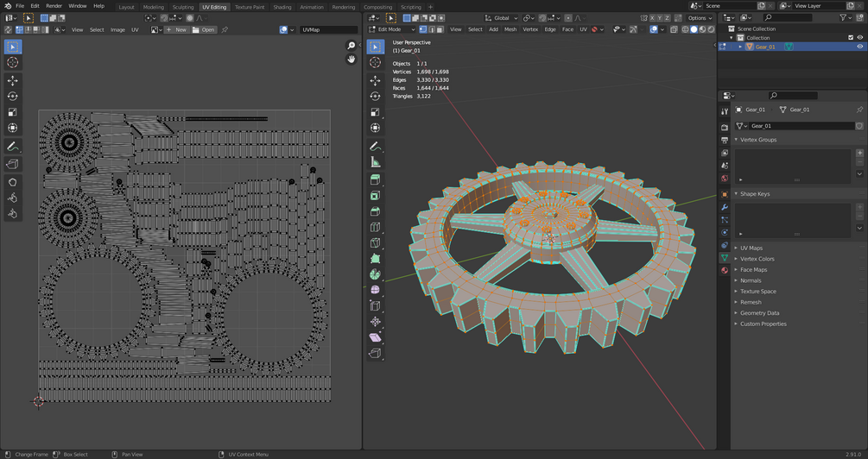Expand the Geometry Data panel
Viewport: 868px width, 459px height.
click(x=759, y=313)
